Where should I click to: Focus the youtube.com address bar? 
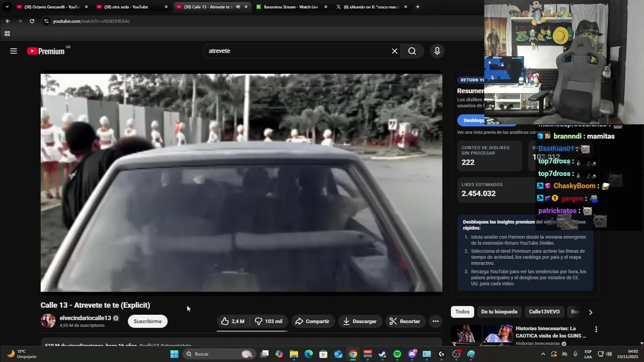(262, 21)
